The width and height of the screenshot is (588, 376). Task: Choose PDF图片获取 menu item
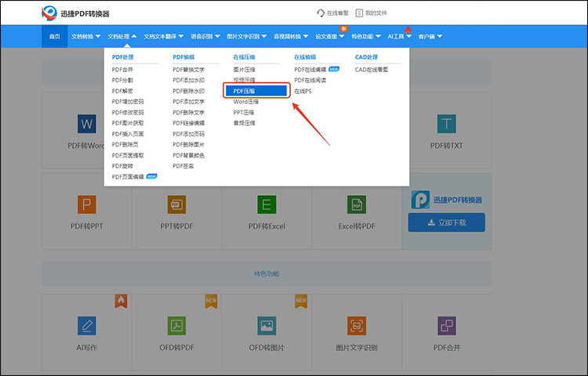point(128,123)
